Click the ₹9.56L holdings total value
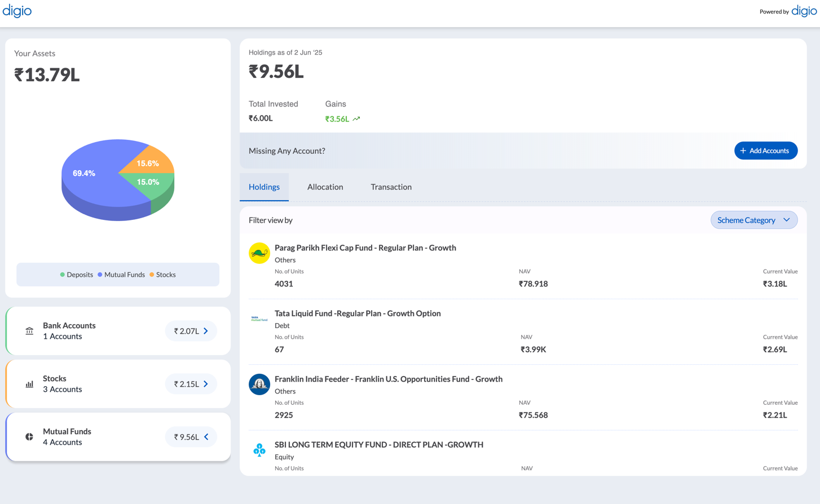This screenshot has height=504, width=820. pyautogui.click(x=276, y=72)
